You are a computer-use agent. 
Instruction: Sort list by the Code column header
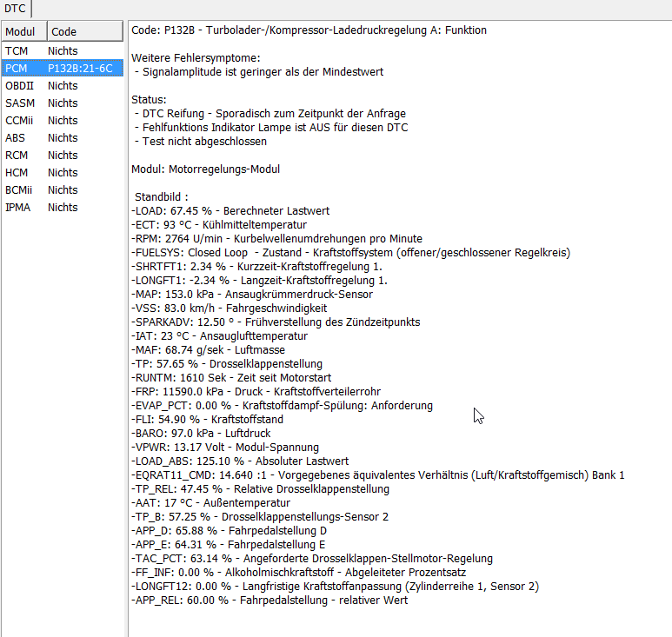(83, 31)
